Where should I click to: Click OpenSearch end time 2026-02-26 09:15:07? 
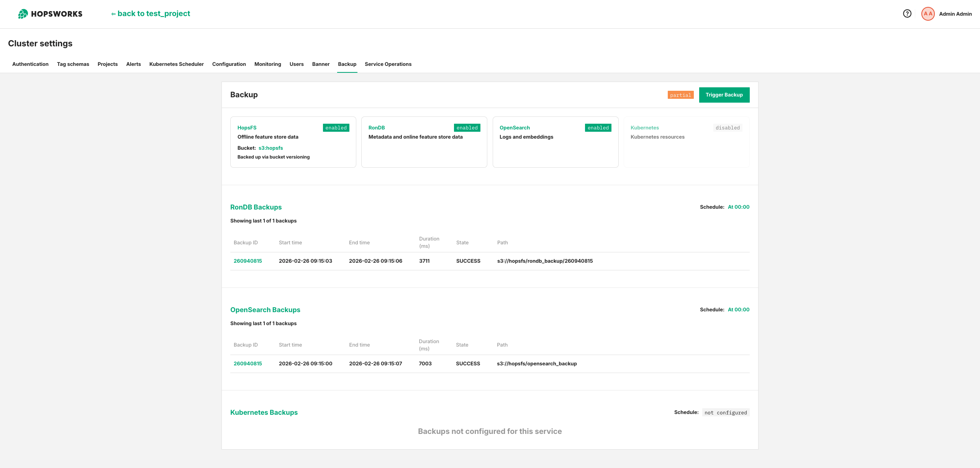point(375,363)
